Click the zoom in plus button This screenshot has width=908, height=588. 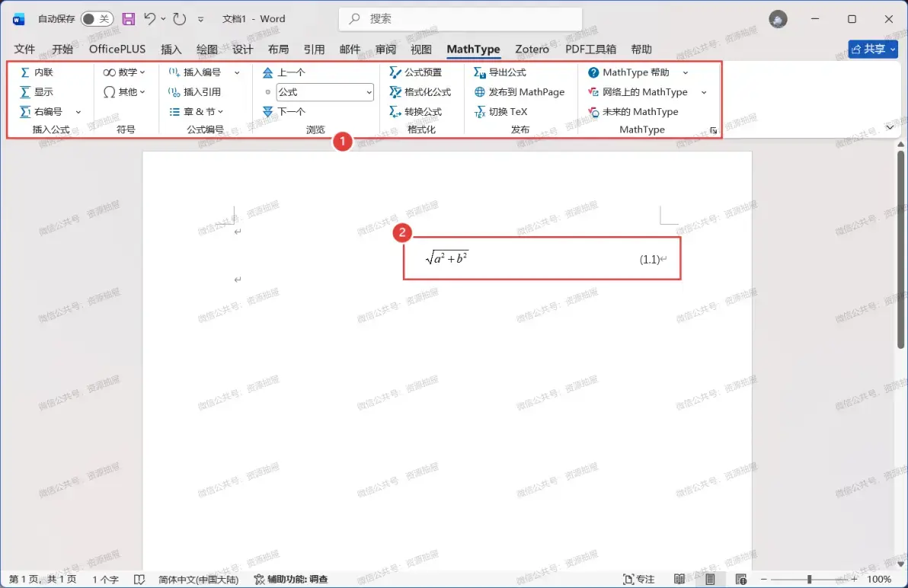pyautogui.click(x=854, y=580)
